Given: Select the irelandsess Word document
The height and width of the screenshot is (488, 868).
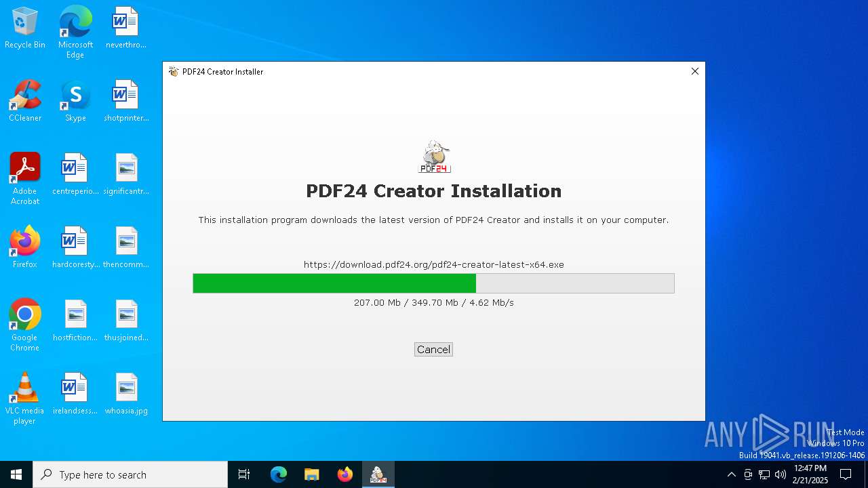Looking at the screenshot, I should [75, 394].
